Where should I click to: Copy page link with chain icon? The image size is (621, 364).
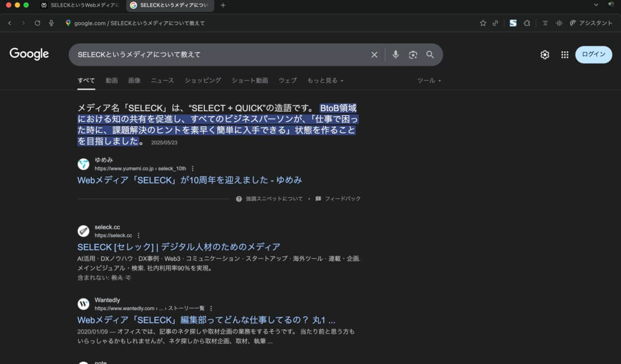point(495,23)
